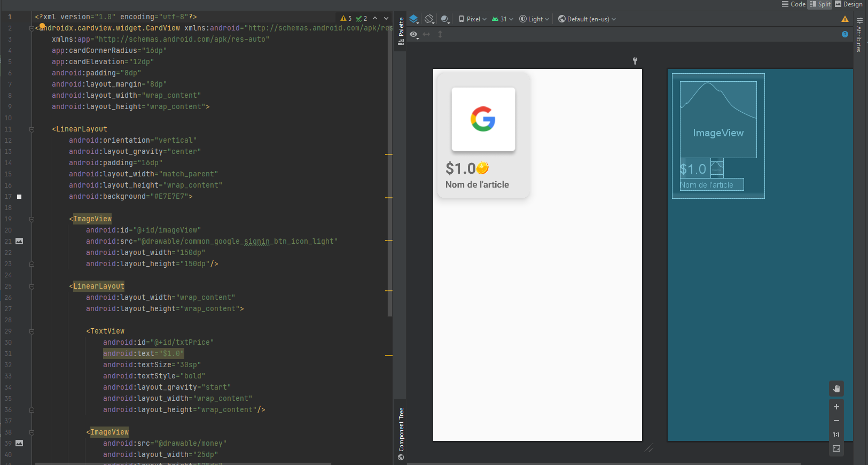Image resolution: width=868 pixels, height=465 pixels.
Task: Zoom out with the minus button
Action: pos(836,421)
